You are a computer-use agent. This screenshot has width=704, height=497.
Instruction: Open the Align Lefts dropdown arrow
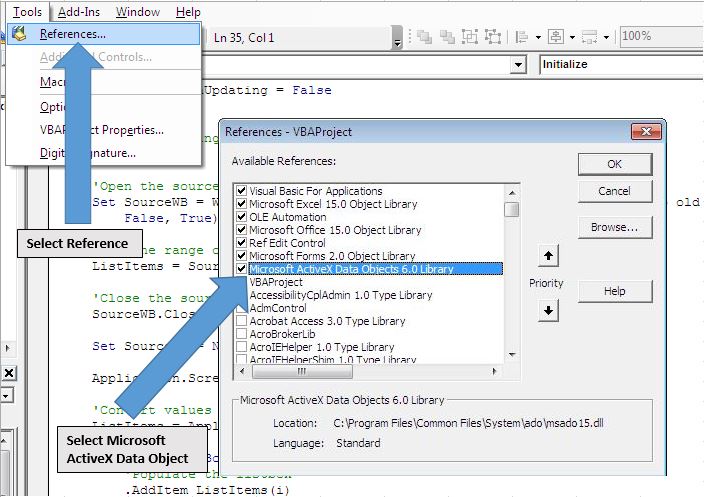538,37
